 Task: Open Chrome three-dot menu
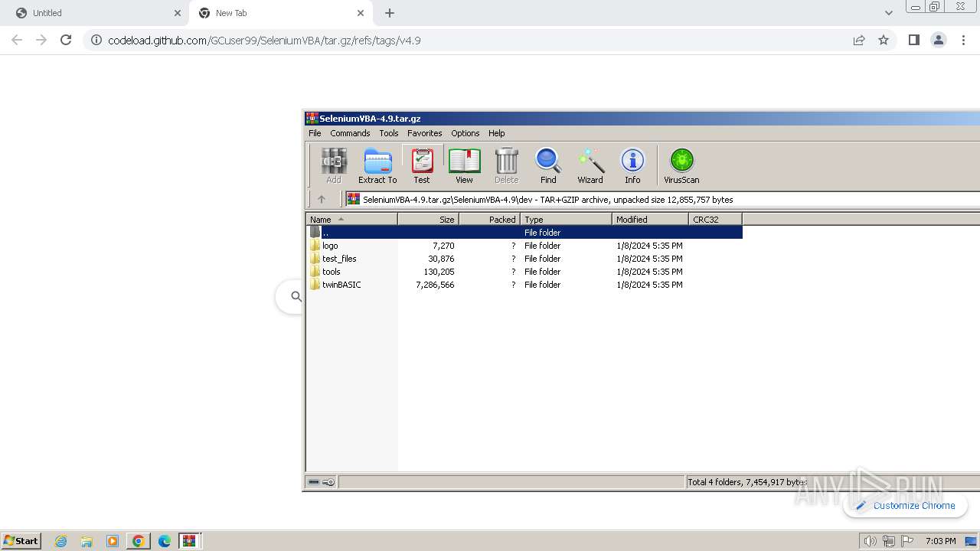(964, 40)
